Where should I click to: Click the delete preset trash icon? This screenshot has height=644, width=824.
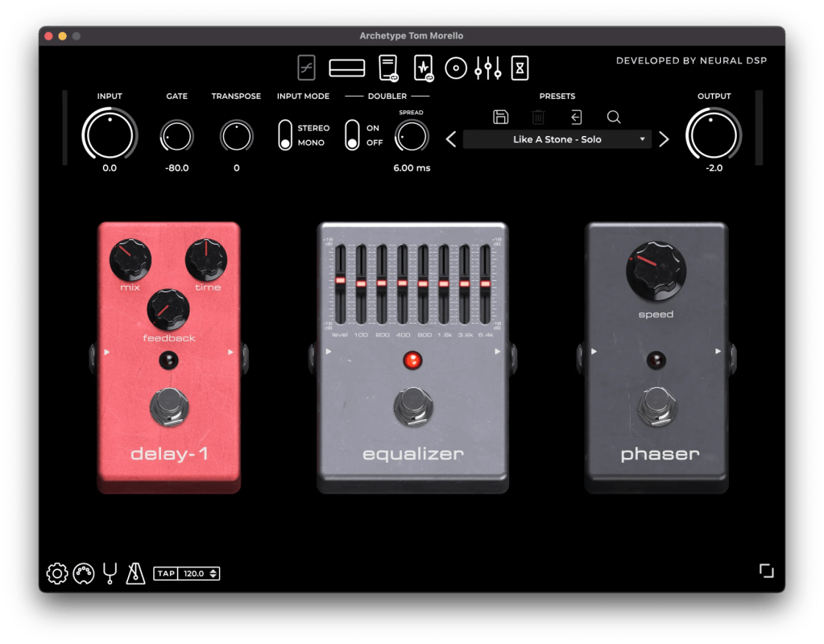tap(538, 118)
